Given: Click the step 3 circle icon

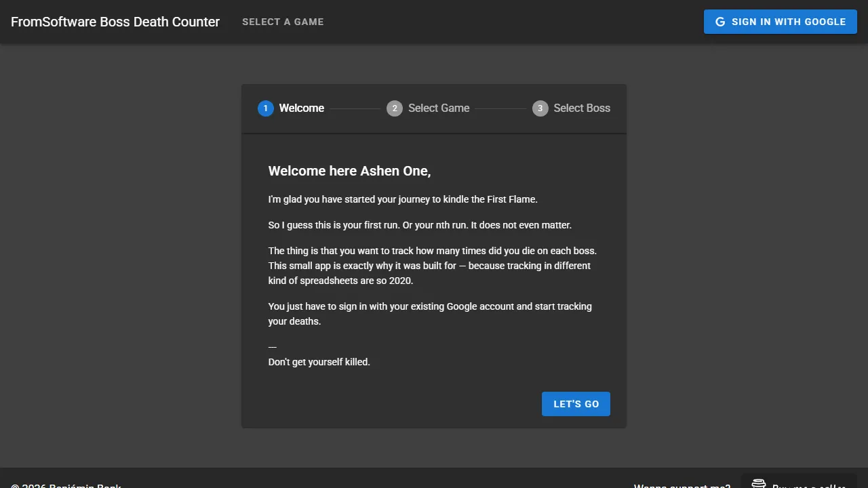Looking at the screenshot, I should [540, 108].
